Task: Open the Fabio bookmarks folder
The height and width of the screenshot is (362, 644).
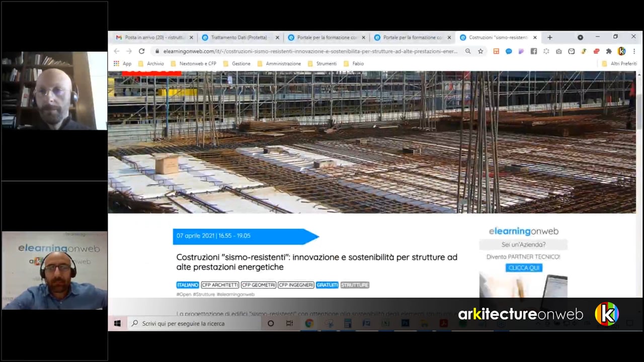Action: coord(354,64)
